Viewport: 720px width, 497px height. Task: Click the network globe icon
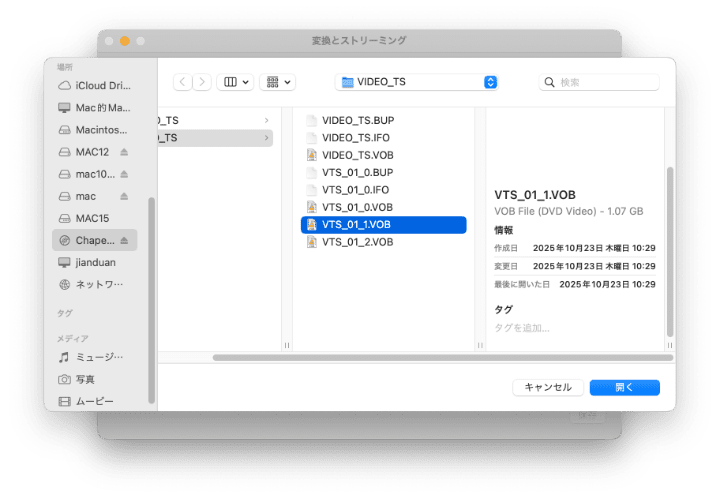point(64,284)
